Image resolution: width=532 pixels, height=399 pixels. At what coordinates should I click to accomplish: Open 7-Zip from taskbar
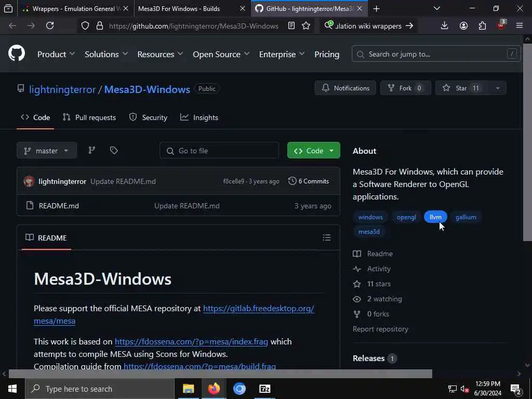tap(264, 389)
